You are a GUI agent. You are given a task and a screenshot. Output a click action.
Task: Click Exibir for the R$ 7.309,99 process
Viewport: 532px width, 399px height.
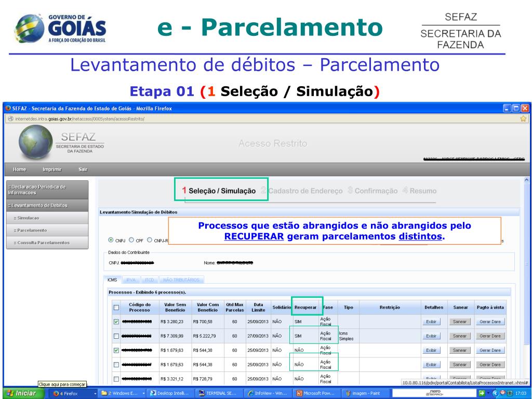(431, 336)
